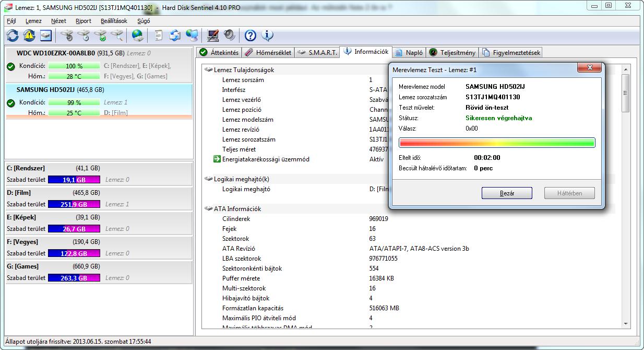Click the text report document toolbar icon
This screenshot has width=644, height=350.
click(x=158, y=36)
